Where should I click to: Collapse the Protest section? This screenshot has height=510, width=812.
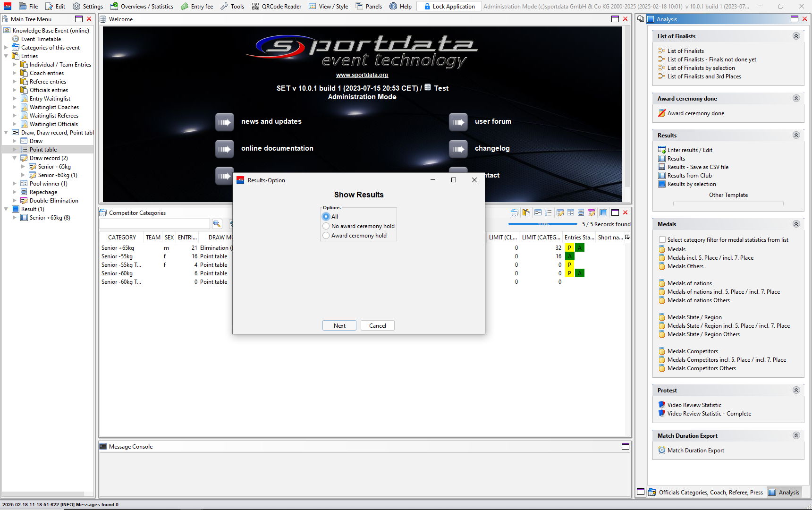796,390
